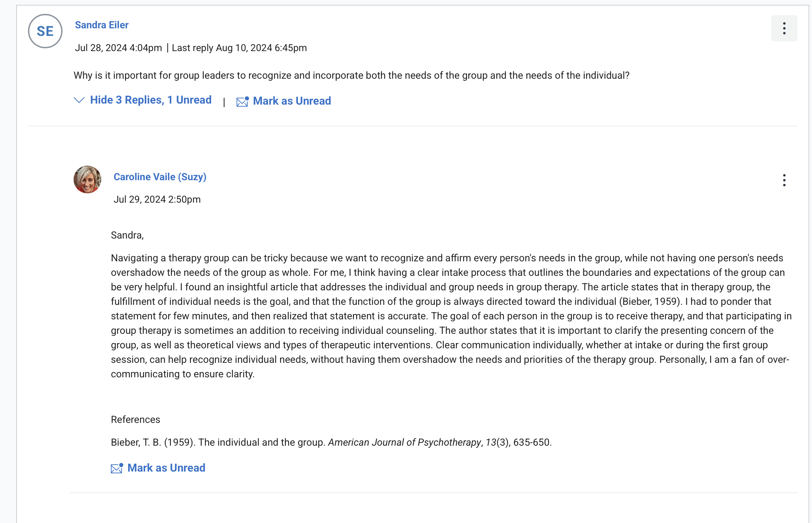This screenshot has height=523, width=812.
Task: Open Caroline Vaile (Suzy) profile link
Action: pos(160,177)
